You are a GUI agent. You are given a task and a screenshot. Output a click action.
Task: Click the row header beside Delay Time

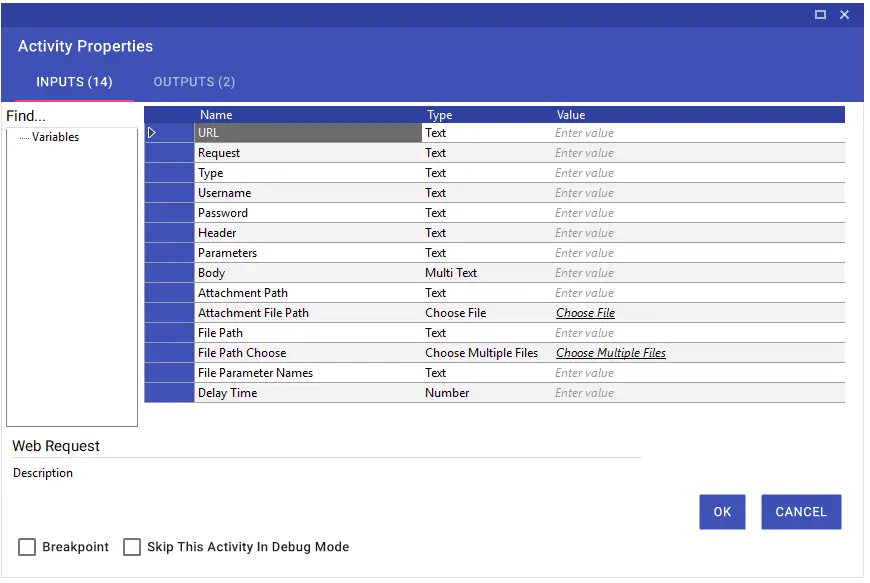[169, 393]
